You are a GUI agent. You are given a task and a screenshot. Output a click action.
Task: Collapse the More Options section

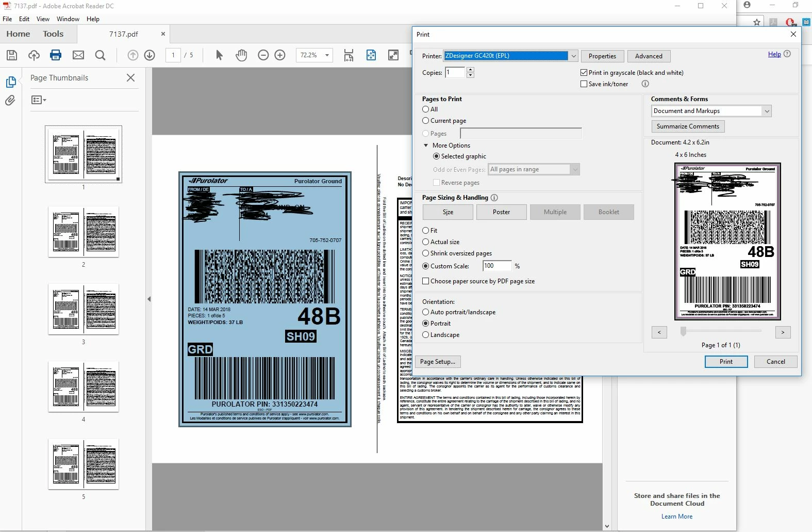(426, 146)
